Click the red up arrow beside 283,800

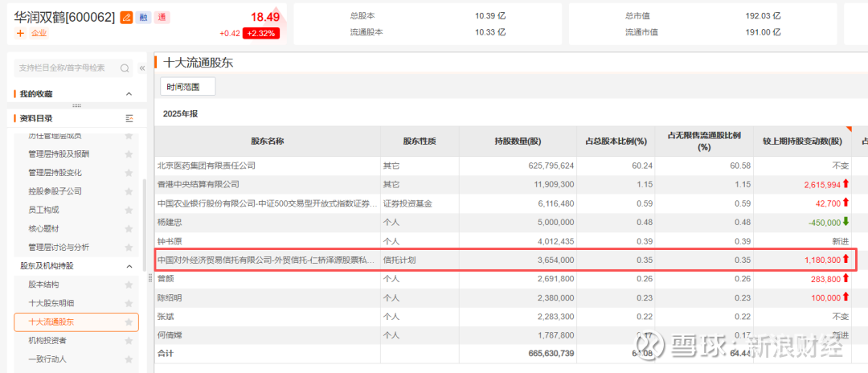(x=845, y=278)
